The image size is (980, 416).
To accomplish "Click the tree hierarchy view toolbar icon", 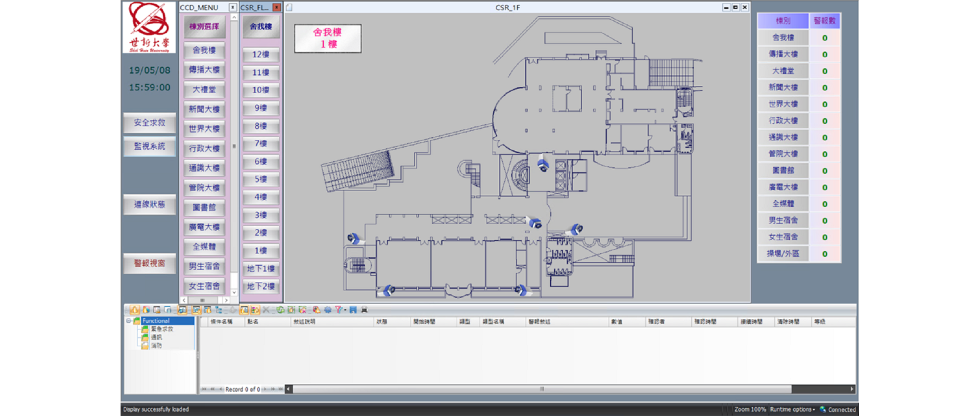I will (219, 310).
